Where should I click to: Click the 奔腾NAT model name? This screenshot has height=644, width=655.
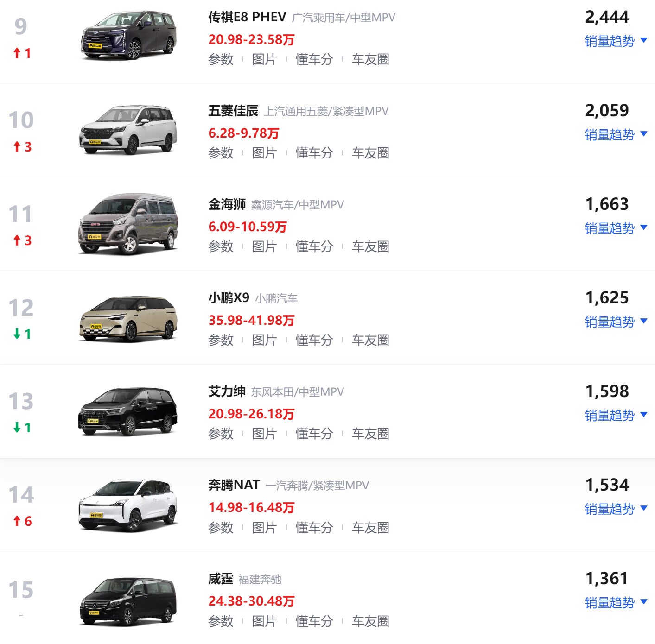234,485
